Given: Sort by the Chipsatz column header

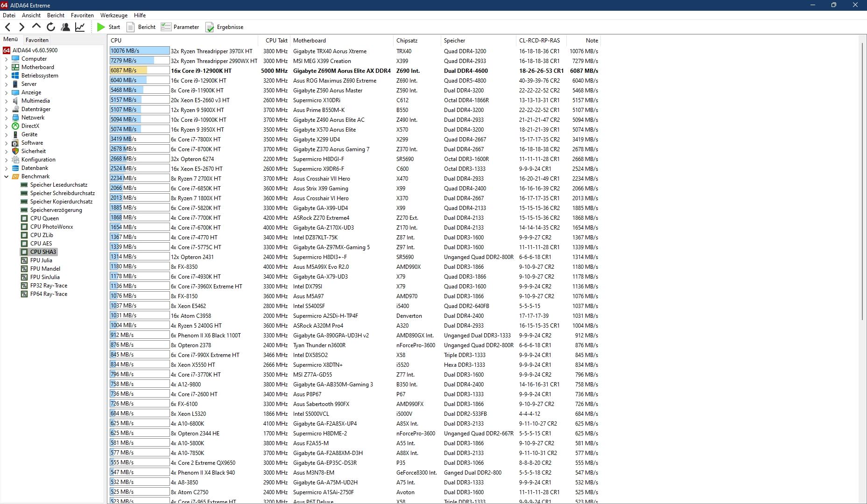Looking at the screenshot, I should 418,41.
